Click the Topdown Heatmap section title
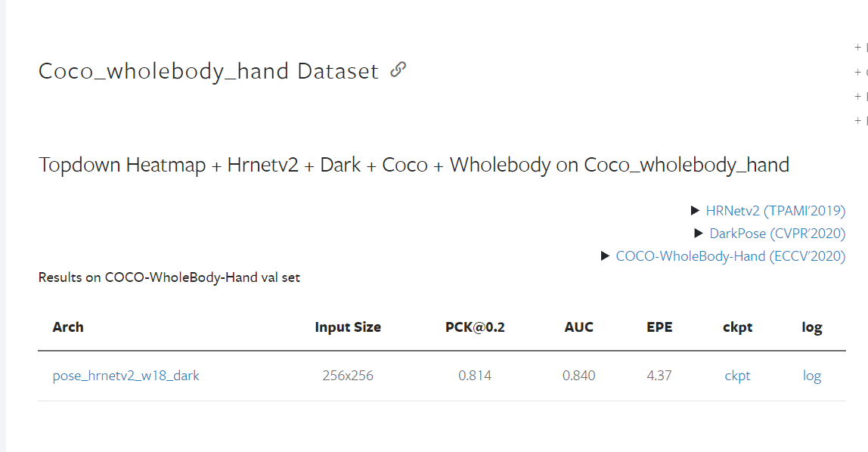 414,164
